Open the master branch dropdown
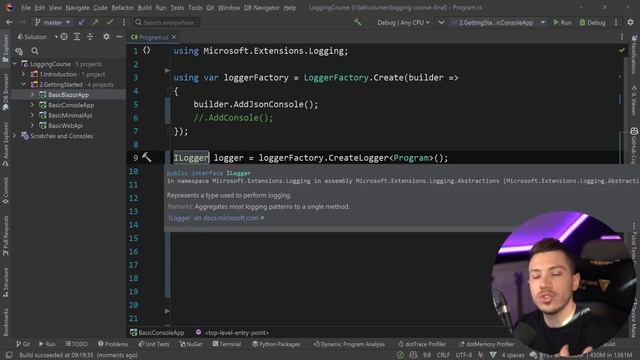 [x=53, y=22]
